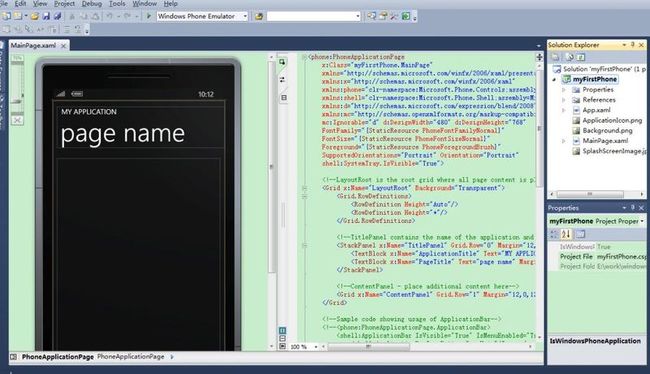Expand the Properties folder node
Image resolution: width=650 pixels, height=374 pixels.
563,90
